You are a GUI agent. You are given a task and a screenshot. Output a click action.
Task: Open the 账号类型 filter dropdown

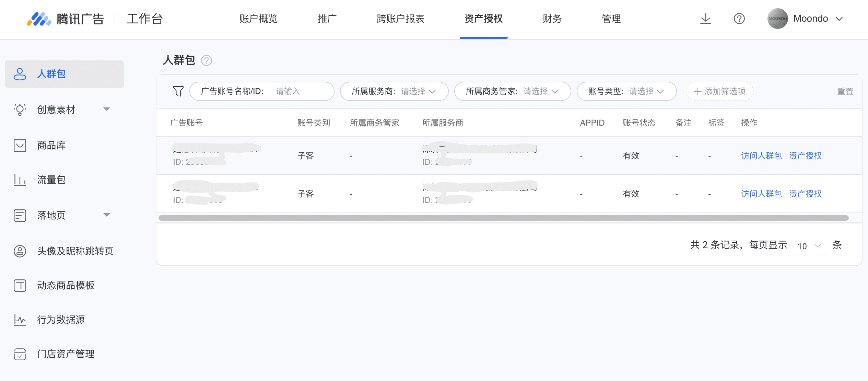(626, 91)
